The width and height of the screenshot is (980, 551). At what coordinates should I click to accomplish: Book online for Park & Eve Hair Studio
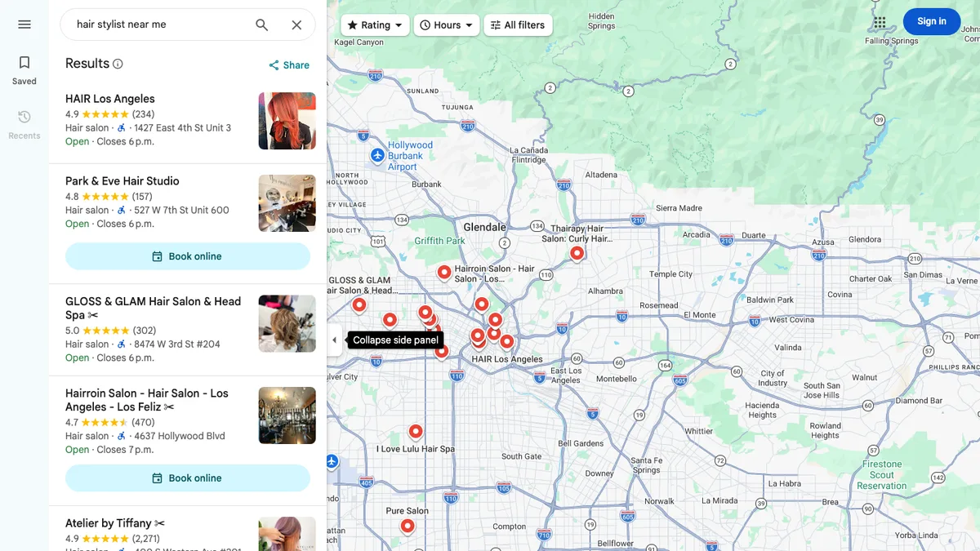[x=188, y=256]
